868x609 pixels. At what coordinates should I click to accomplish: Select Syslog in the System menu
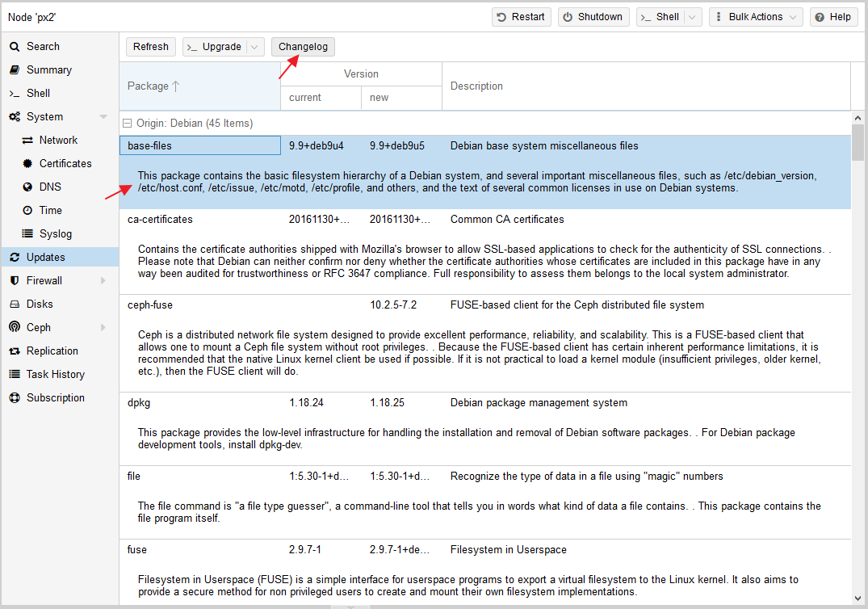[56, 234]
